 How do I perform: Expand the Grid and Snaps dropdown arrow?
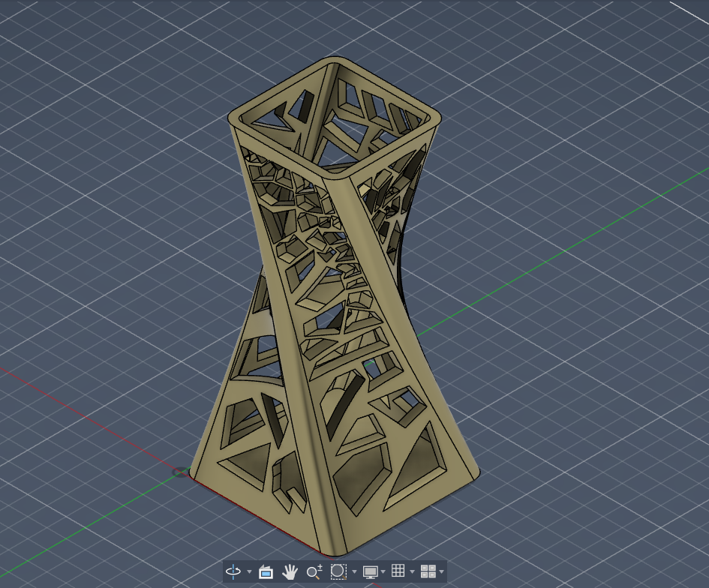(x=412, y=572)
